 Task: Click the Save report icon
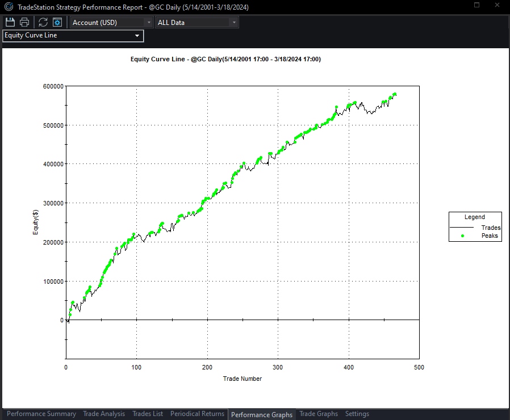[x=10, y=23]
